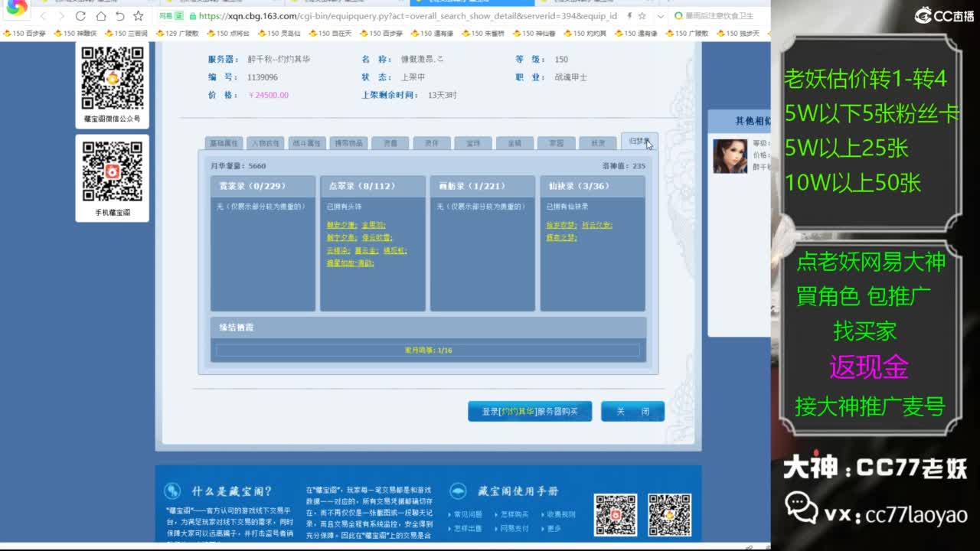The width and height of the screenshot is (980, 551).
Task: Open the 常见问题 footer link
Action: [x=469, y=514]
